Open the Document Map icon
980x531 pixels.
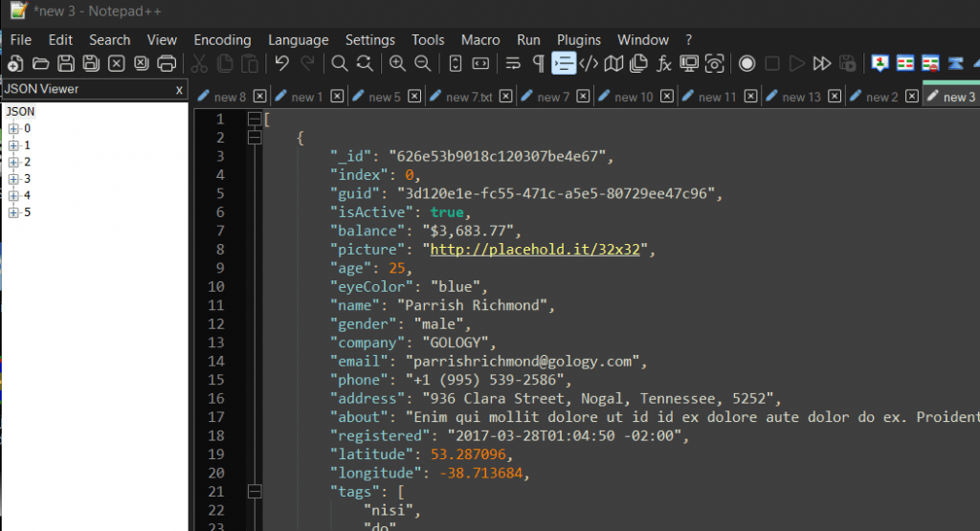613,64
